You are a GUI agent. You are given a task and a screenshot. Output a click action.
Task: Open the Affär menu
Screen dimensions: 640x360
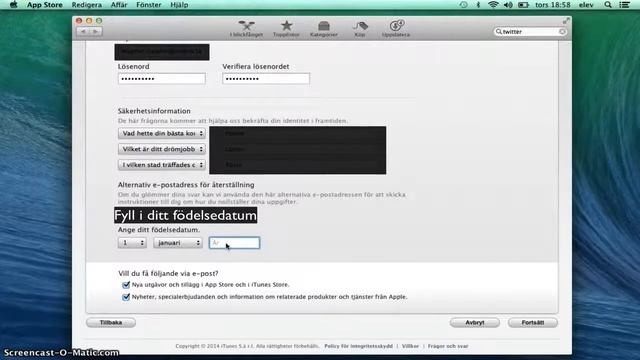tap(119, 5)
